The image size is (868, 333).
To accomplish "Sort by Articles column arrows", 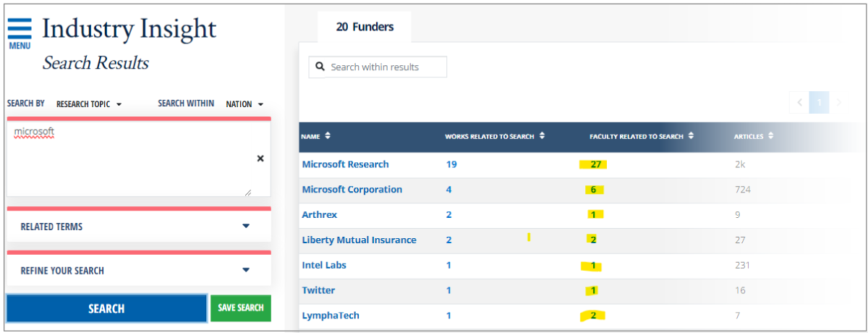I will [771, 136].
